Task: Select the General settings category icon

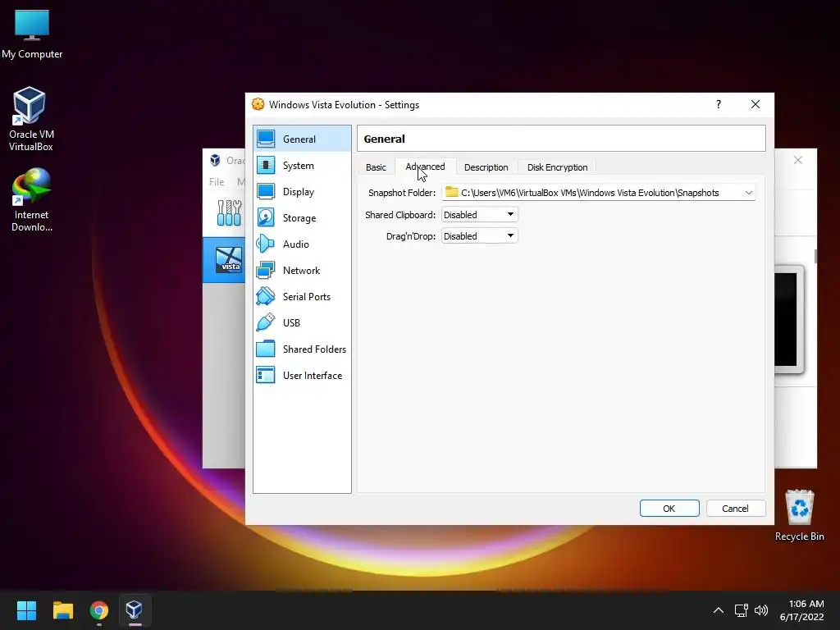Action: tap(266, 139)
